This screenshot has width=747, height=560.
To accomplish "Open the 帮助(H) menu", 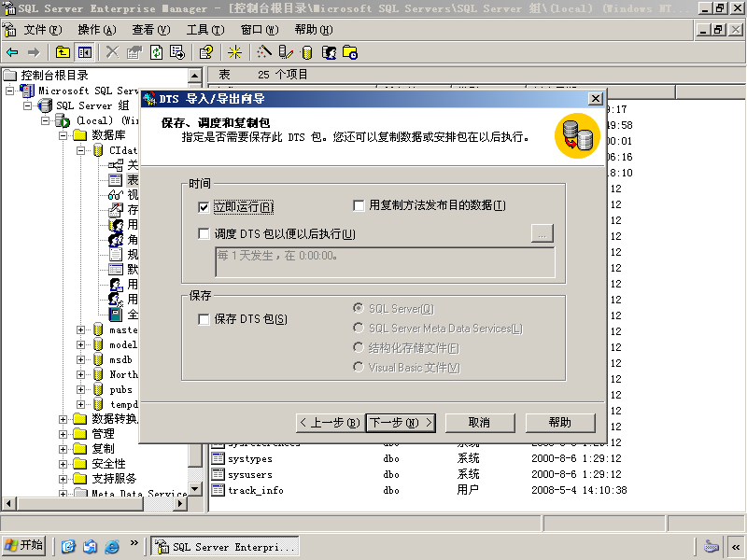I will click(x=314, y=30).
